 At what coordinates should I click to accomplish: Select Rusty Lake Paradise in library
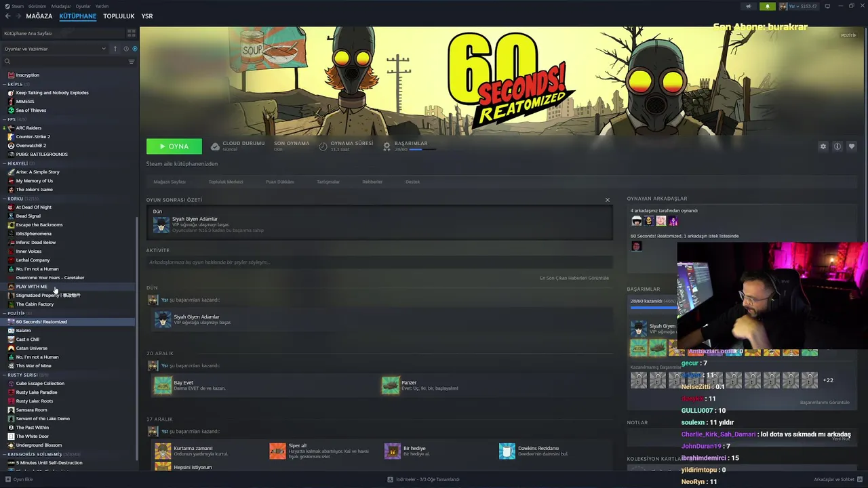pyautogui.click(x=37, y=392)
